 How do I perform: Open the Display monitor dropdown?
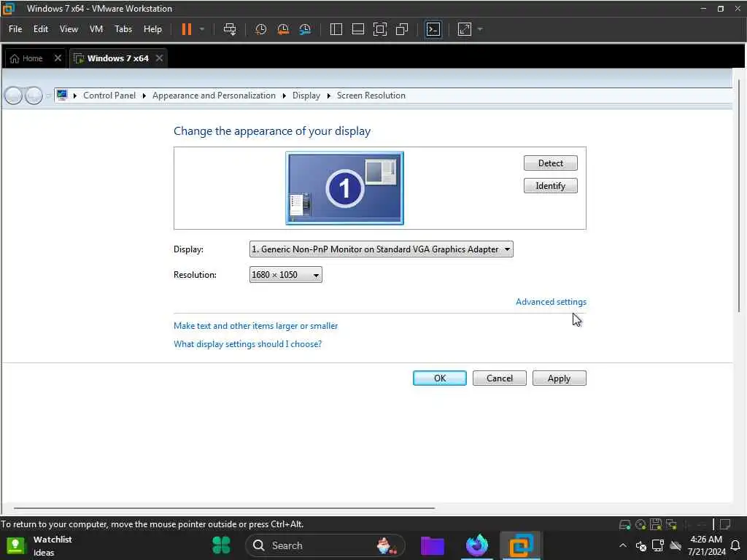pos(381,249)
